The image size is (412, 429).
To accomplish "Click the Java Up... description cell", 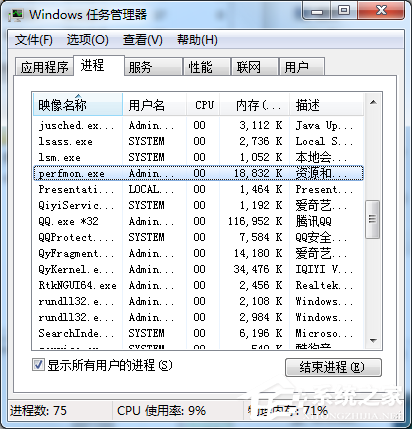I will 324,125.
